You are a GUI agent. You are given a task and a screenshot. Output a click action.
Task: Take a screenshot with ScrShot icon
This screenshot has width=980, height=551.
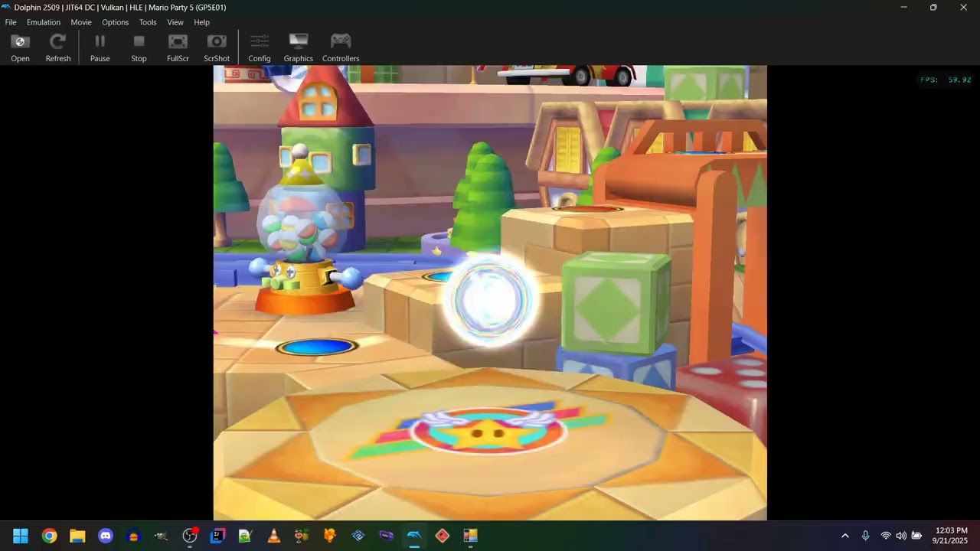[x=217, y=47]
